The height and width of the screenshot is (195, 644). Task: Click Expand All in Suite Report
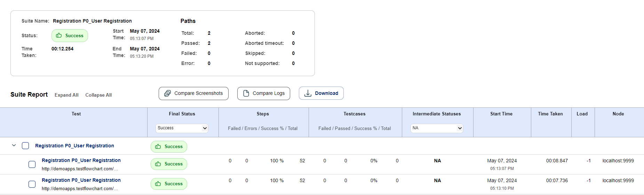tap(66, 95)
